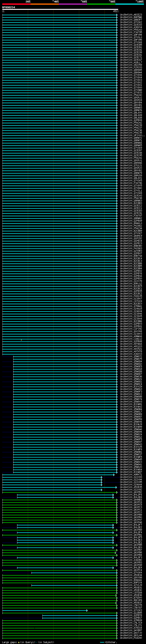
Task: Select label UniRef100_Q15CA1
Action: (131, 50)
